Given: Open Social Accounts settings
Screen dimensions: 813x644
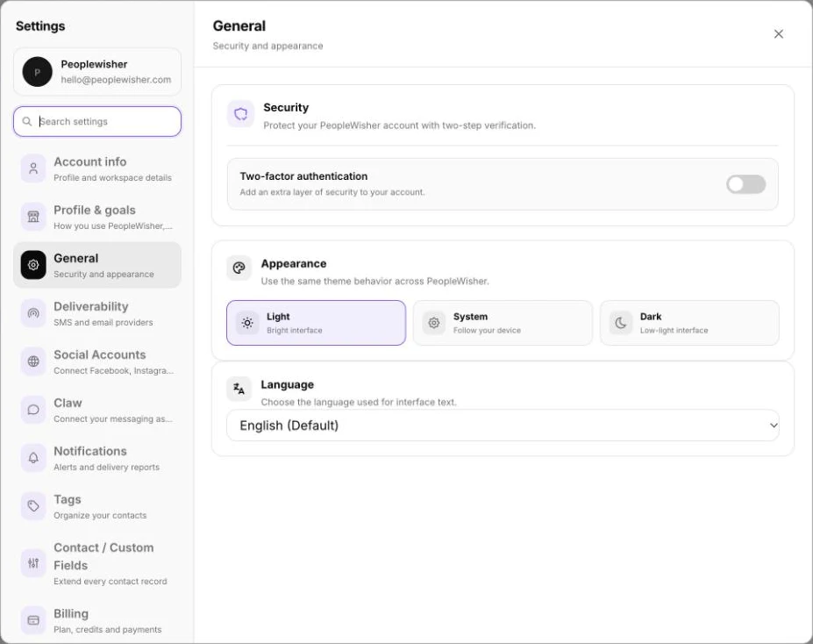Looking at the screenshot, I should click(x=97, y=361).
